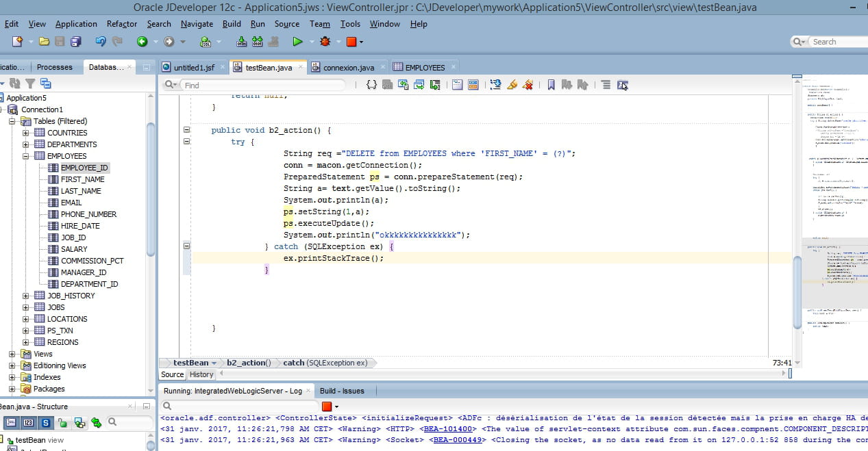Click the refresh icon in the Databases panel

14,83
